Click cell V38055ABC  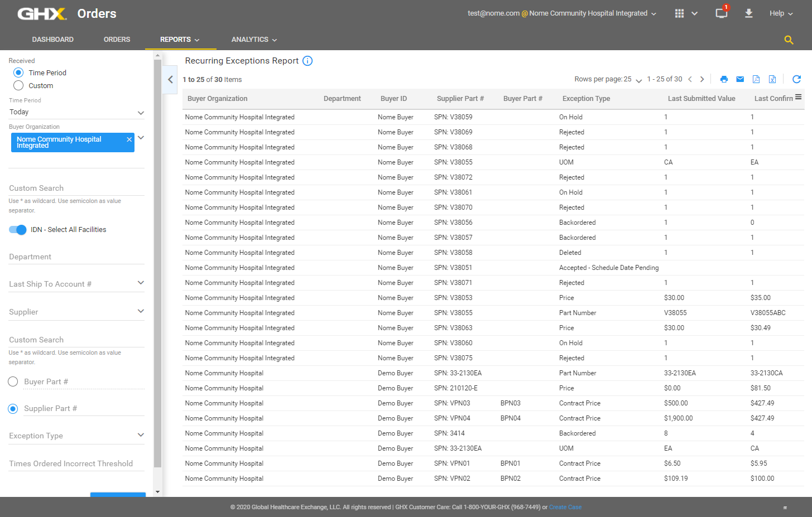click(x=768, y=313)
